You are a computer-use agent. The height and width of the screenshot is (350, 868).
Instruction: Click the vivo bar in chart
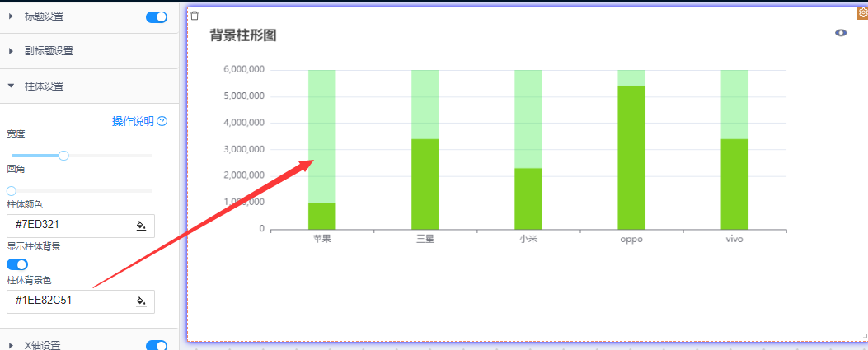[x=734, y=184]
